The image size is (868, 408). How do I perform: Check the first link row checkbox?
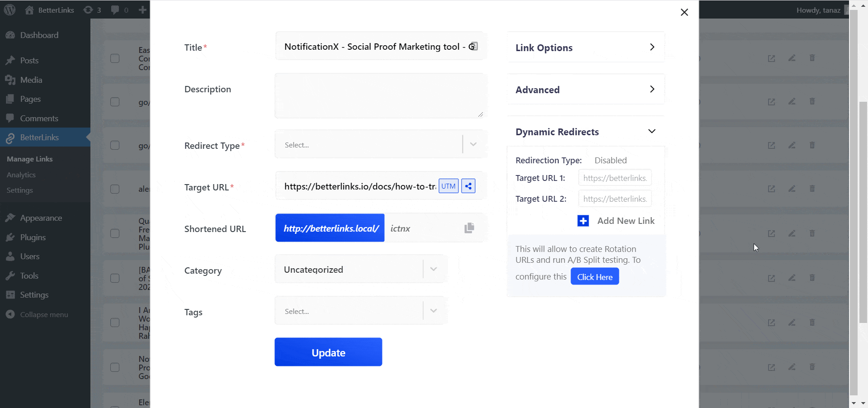115,58
